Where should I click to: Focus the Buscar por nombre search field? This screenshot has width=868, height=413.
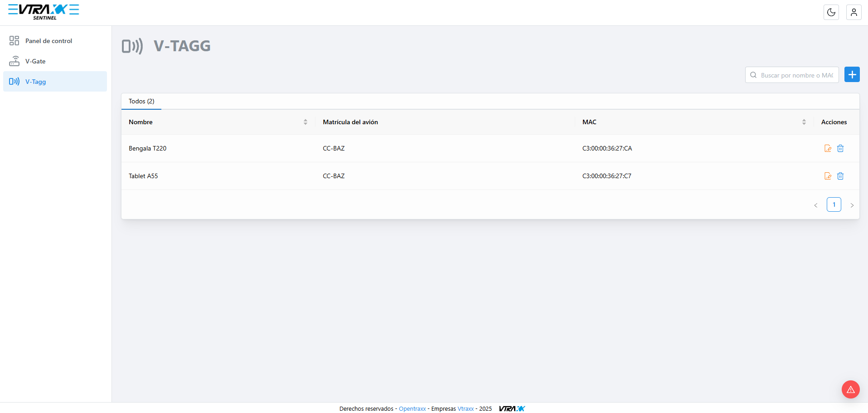792,75
